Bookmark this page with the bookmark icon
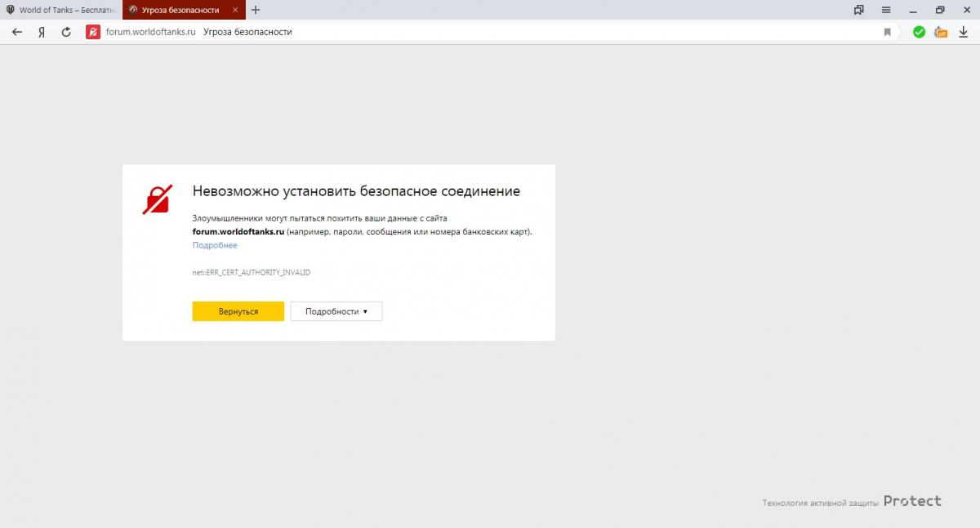The width and height of the screenshot is (980, 528). point(887,32)
